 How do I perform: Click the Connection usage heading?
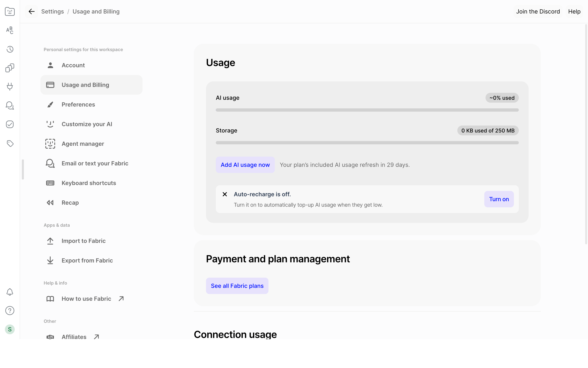pos(235,334)
